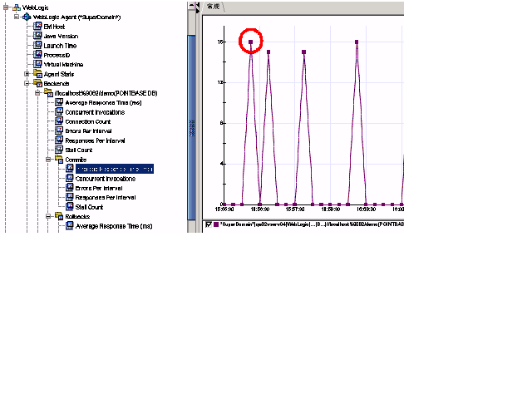
Task: Select the Virtual Machine metric icon
Action: [x=37, y=64]
